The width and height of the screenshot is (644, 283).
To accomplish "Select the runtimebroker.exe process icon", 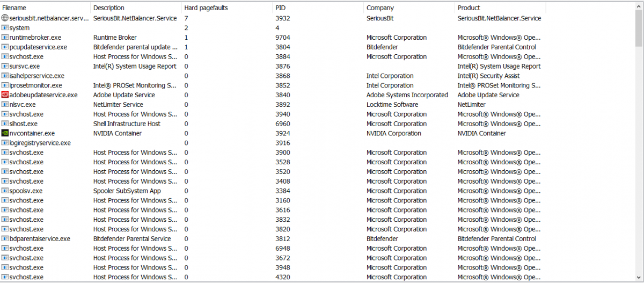I will pos(5,38).
